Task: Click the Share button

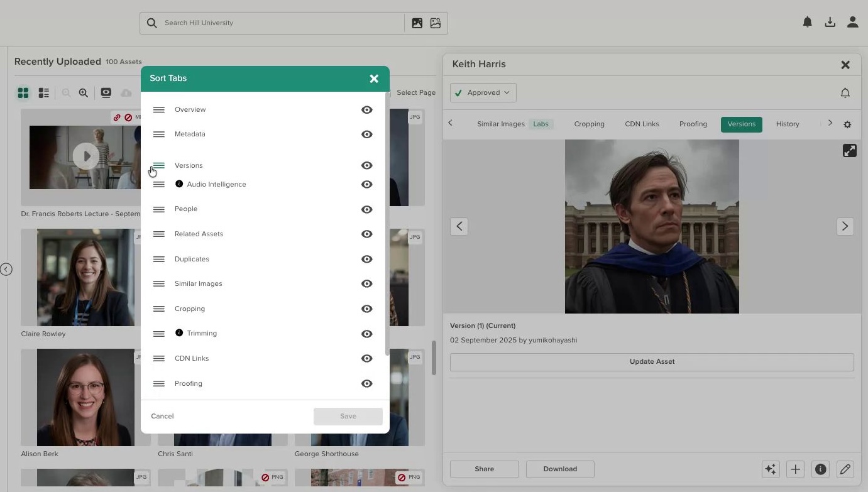Action: [484, 469]
